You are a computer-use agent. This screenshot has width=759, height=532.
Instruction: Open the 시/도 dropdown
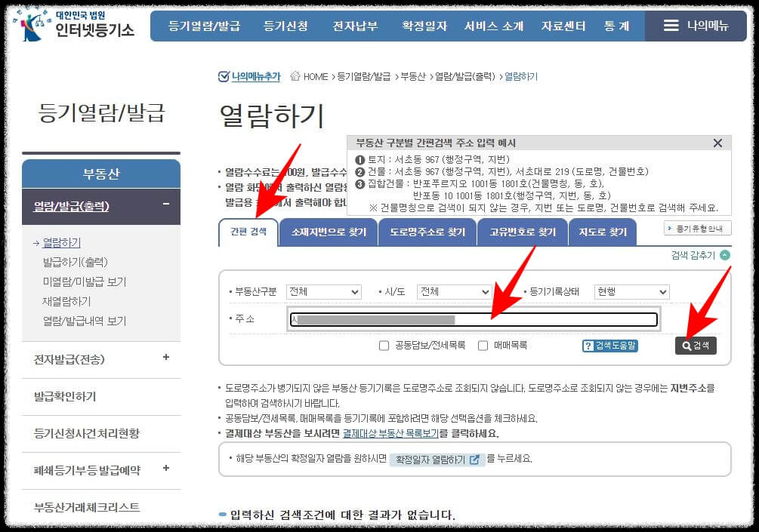(x=453, y=291)
